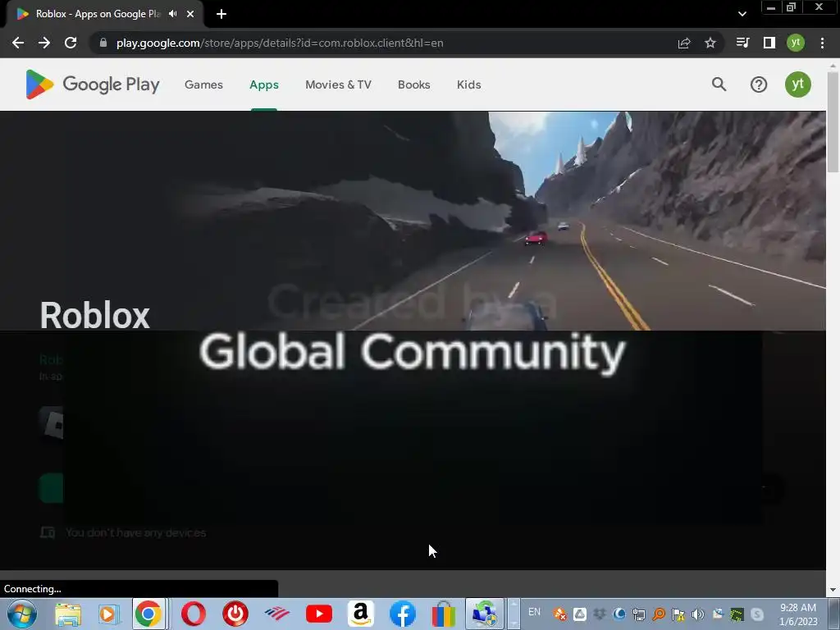The image size is (840, 630).
Task: Go to the Books tab
Action: [x=413, y=84]
